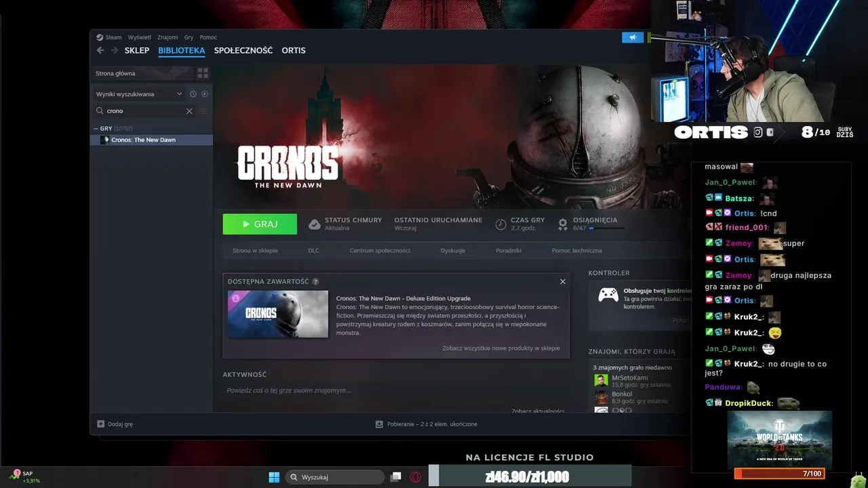Open the Pomoc menu

pos(208,37)
